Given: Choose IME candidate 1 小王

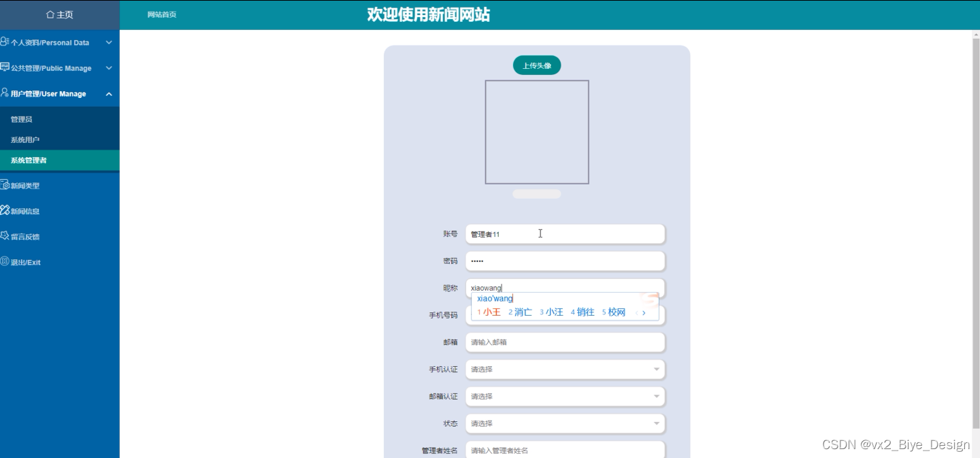Looking at the screenshot, I should [x=489, y=312].
